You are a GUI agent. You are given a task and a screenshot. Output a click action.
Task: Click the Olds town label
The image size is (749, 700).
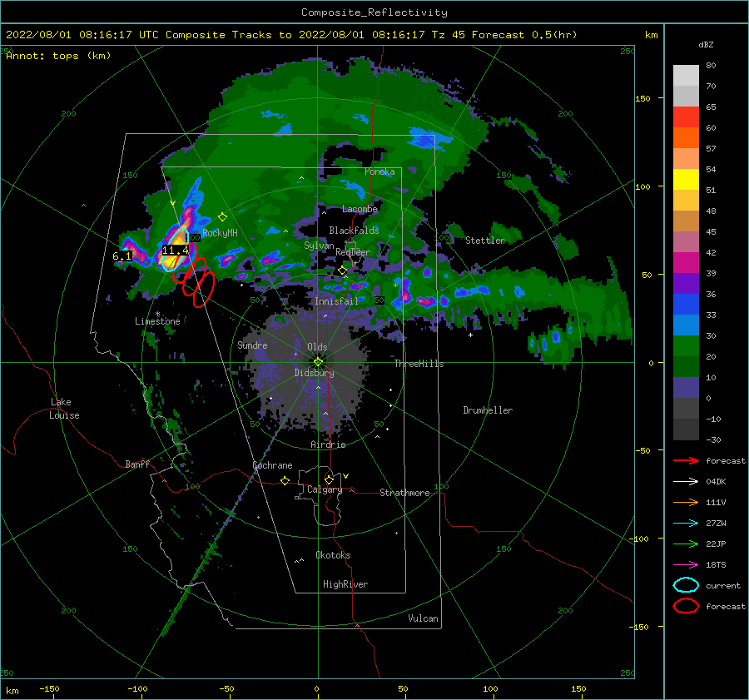[317, 347]
